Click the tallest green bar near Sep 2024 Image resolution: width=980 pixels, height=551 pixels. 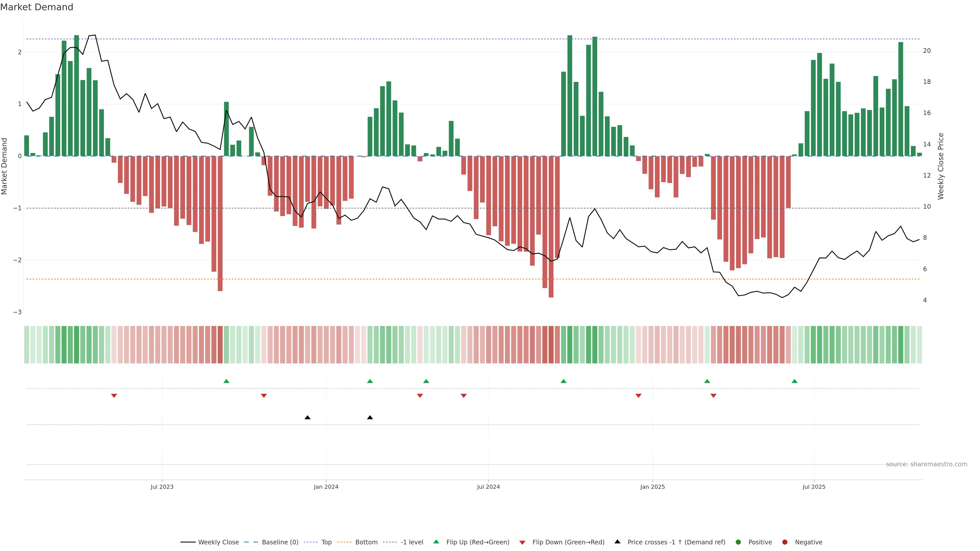[570, 95]
